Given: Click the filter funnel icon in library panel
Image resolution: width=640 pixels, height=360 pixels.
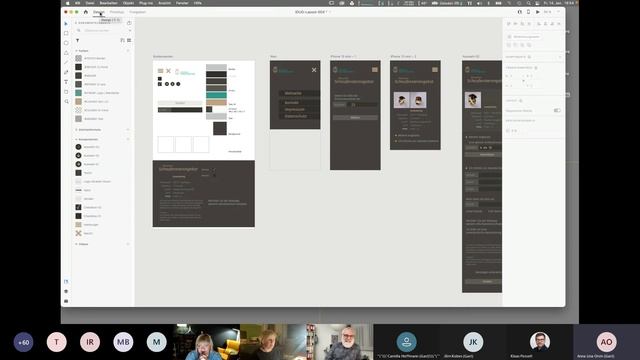Looking at the screenshot, I should tap(78, 40).
